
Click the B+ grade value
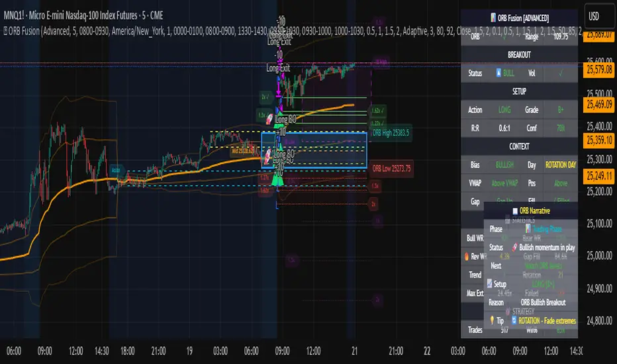tap(561, 110)
